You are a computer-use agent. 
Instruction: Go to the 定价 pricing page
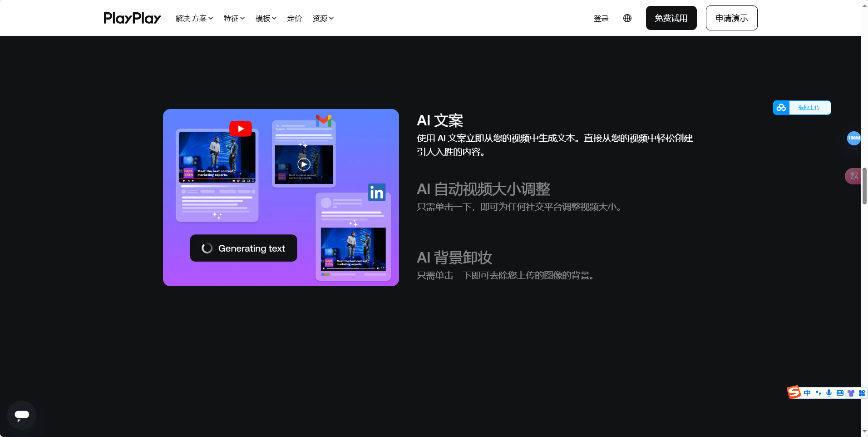tap(295, 18)
